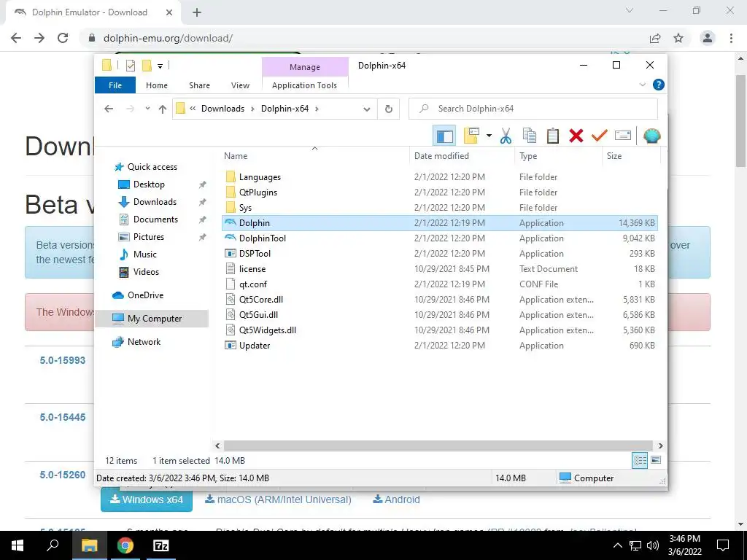747x560 pixels.
Task: Click the Cut scissors icon in Explorer toolbar
Action: click(506, 136)
